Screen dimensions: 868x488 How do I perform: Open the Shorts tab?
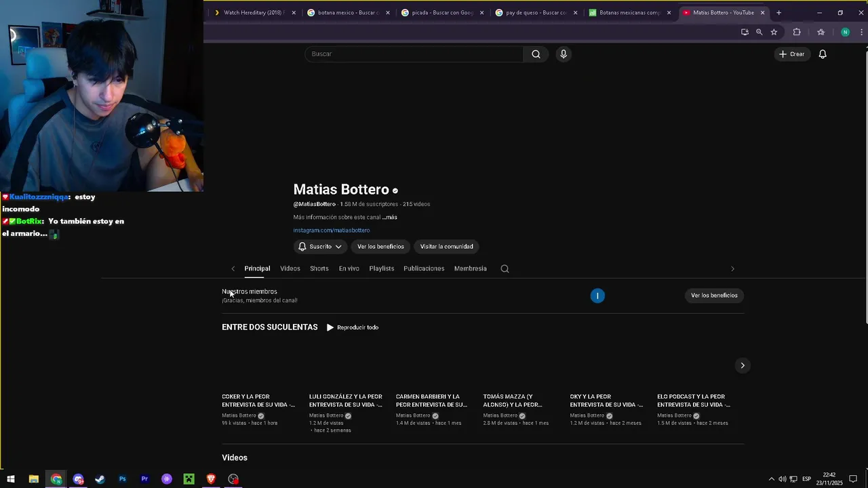click(319, 268)
